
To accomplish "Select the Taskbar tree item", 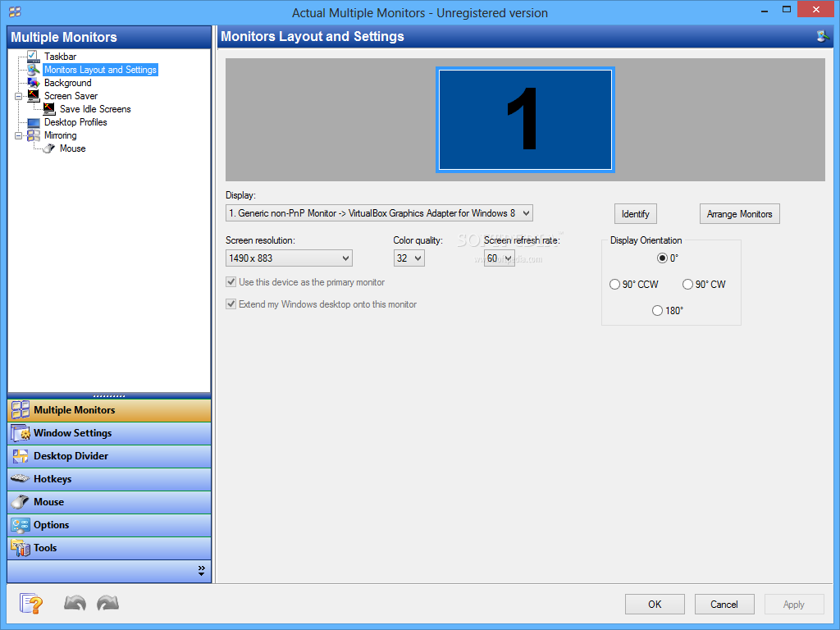I will [60, 57].
